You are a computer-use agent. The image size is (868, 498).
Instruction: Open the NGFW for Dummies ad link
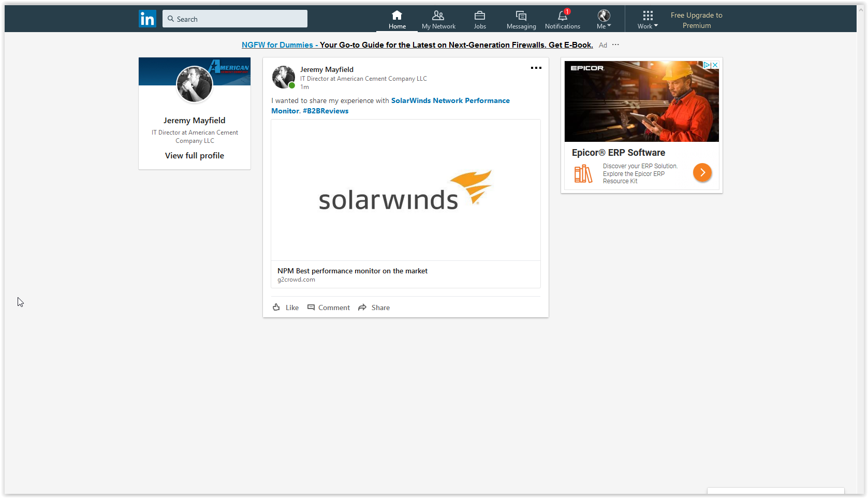417,45
